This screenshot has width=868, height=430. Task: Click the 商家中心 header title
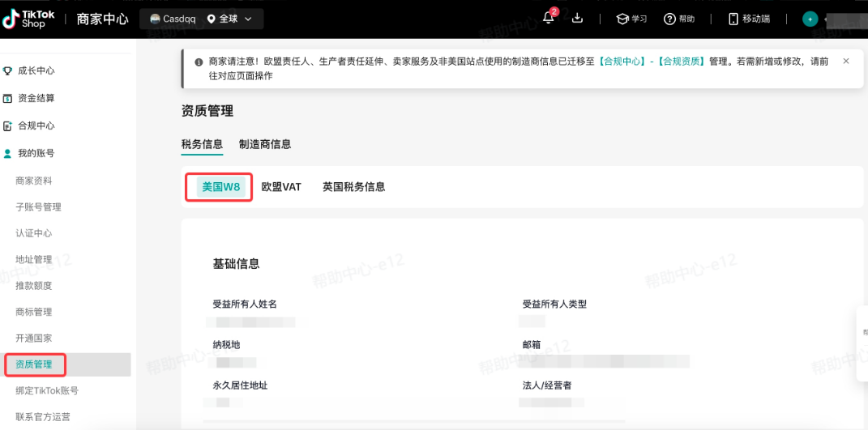coord(102,19)
